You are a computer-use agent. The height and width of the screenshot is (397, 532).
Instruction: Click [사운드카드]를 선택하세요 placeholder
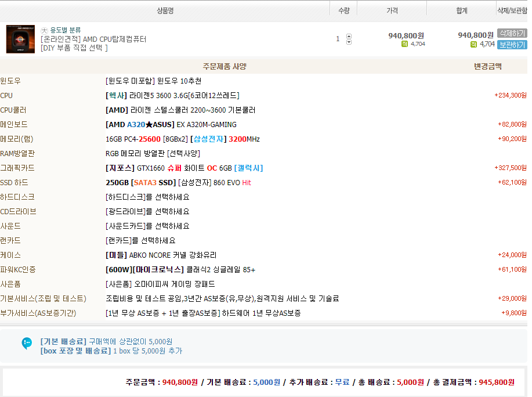[147, 226]
